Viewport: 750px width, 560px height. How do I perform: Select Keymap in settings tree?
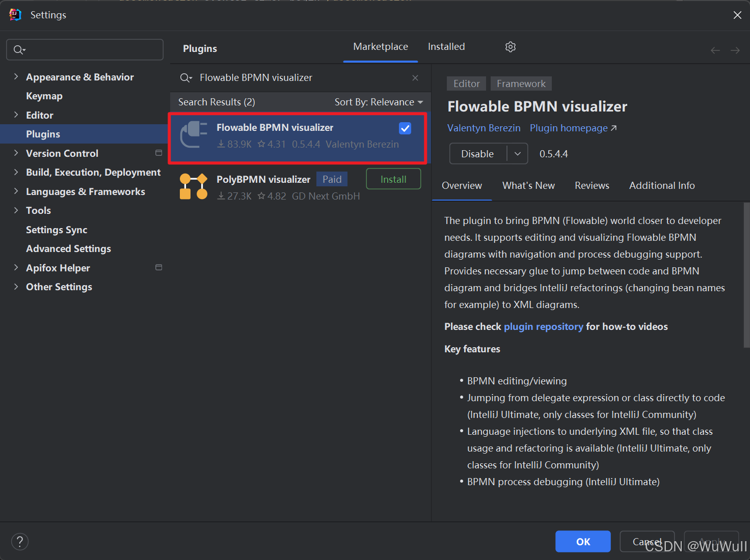[x=44, y=96]
